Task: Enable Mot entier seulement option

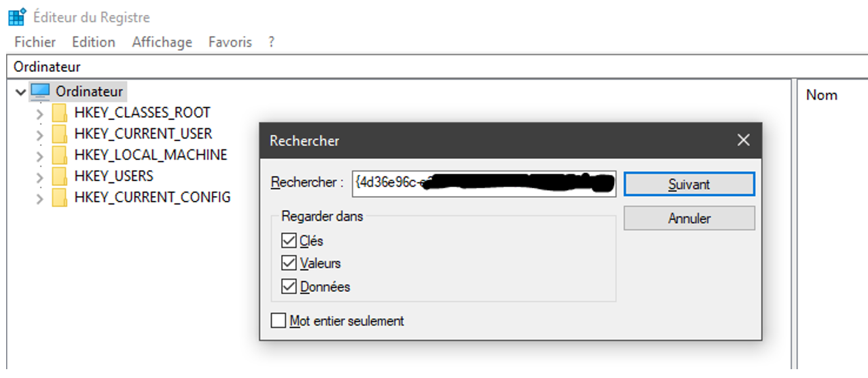Action: 278,320
